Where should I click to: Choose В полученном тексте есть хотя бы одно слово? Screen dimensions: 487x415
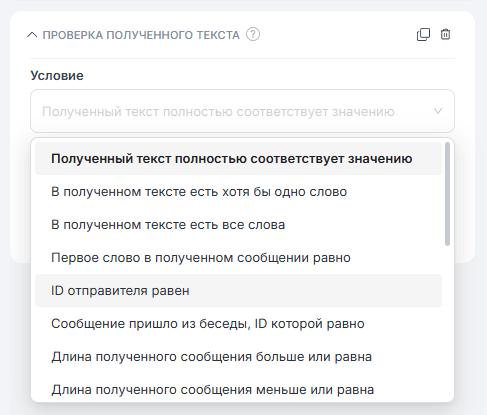tap(238, 192)
